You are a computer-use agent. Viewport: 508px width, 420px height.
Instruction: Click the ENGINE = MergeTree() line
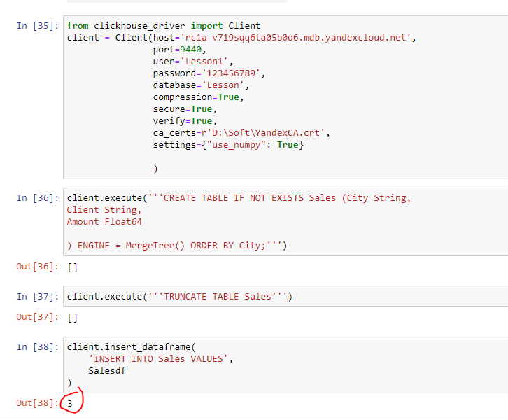[177, 246]
